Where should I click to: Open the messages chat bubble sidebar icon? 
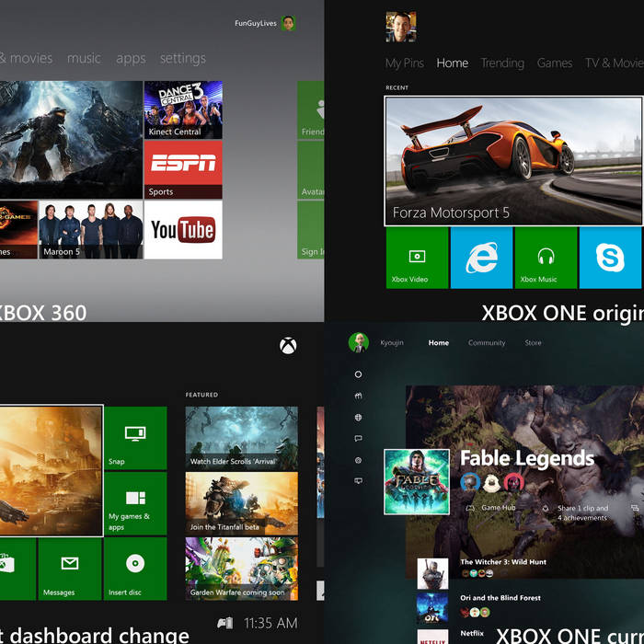click(358, 439)
